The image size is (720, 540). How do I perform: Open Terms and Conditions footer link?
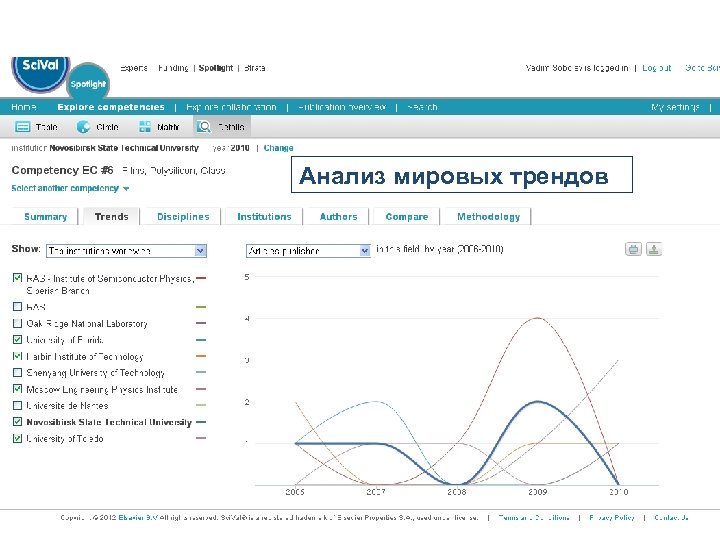pos(534,518)
